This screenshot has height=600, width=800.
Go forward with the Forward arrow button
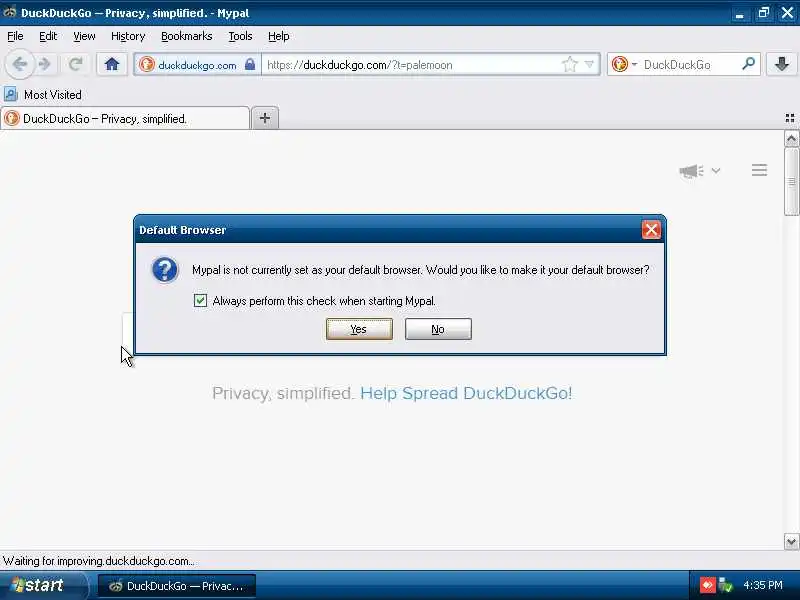tap(45, 64)
